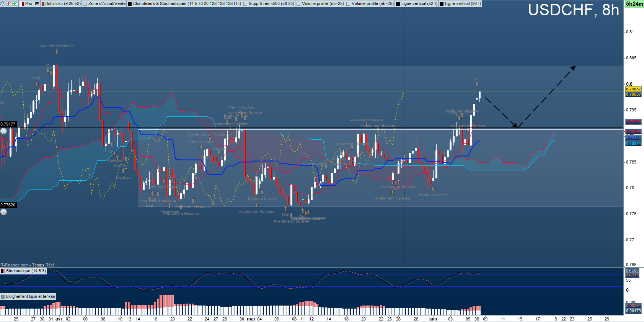Open the Stochastique (14 5 3) settings
Screen dimensions: 644x322
click(26, 271)
